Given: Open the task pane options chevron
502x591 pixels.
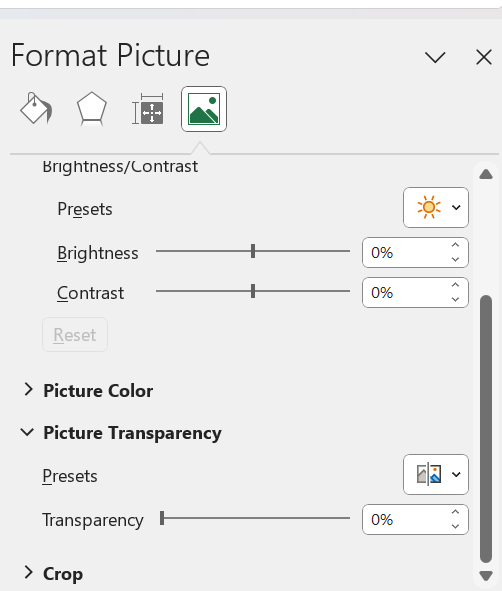Looking at the screenshot, I should [435, 58].
